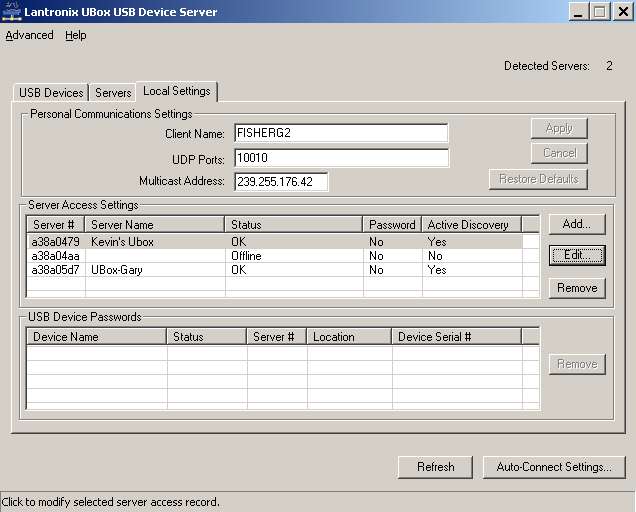Sort by the Server Name column header
Image resolution: width=636 pixels, height=512 pixels.
[154, 225]
